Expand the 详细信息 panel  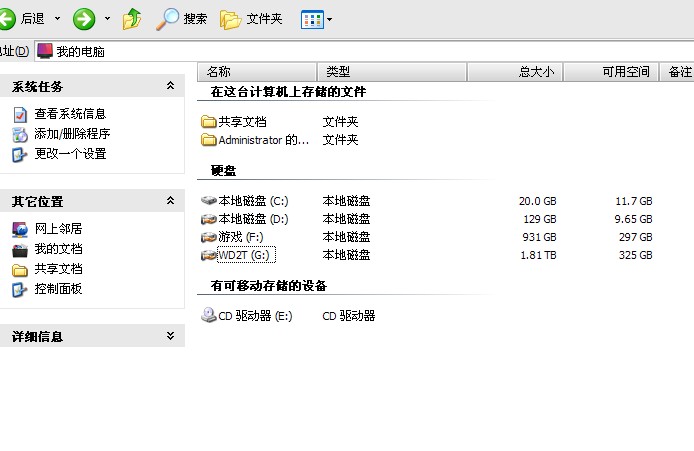click(170, 337)
